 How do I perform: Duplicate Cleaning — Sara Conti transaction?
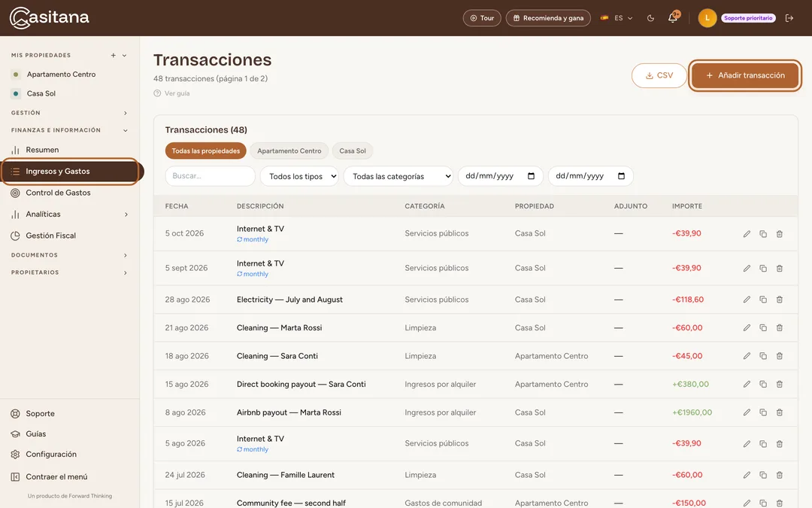763,356
